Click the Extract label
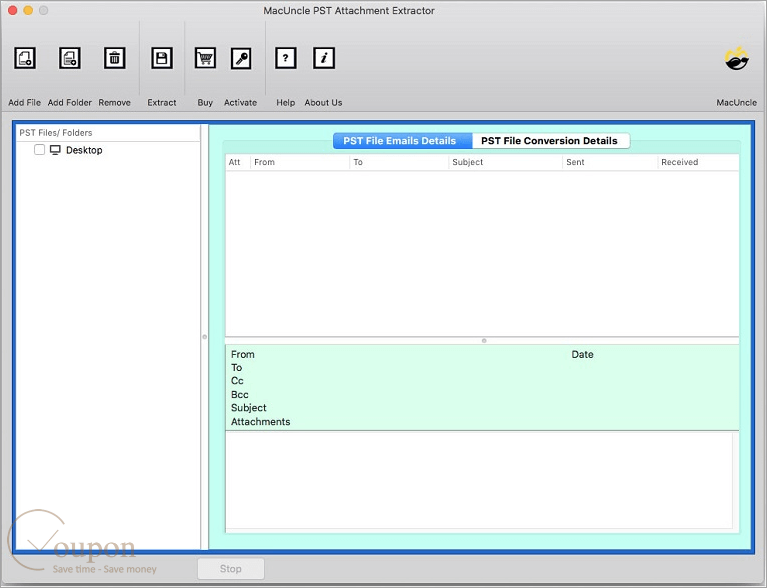This screenshot has height=588, width=767. [162, 103]
